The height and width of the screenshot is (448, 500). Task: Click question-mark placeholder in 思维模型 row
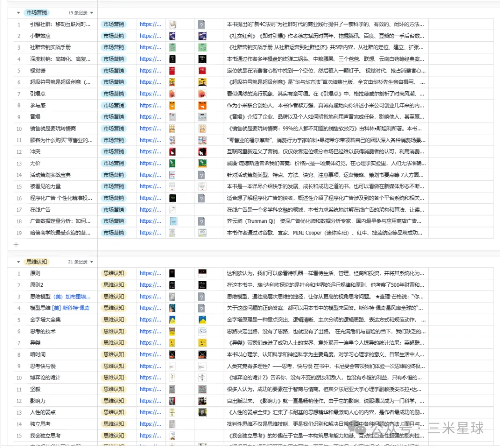tap(201, 297)
